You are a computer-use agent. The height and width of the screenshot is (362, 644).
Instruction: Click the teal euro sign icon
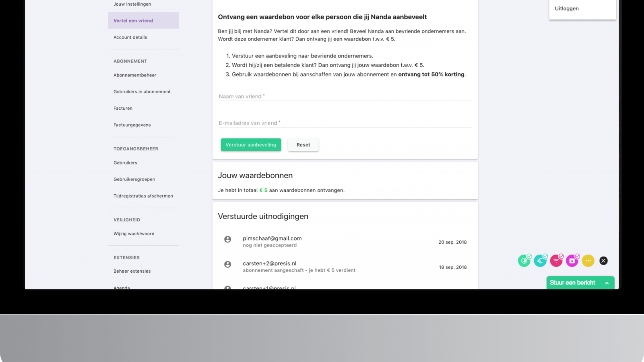(540, 261)
